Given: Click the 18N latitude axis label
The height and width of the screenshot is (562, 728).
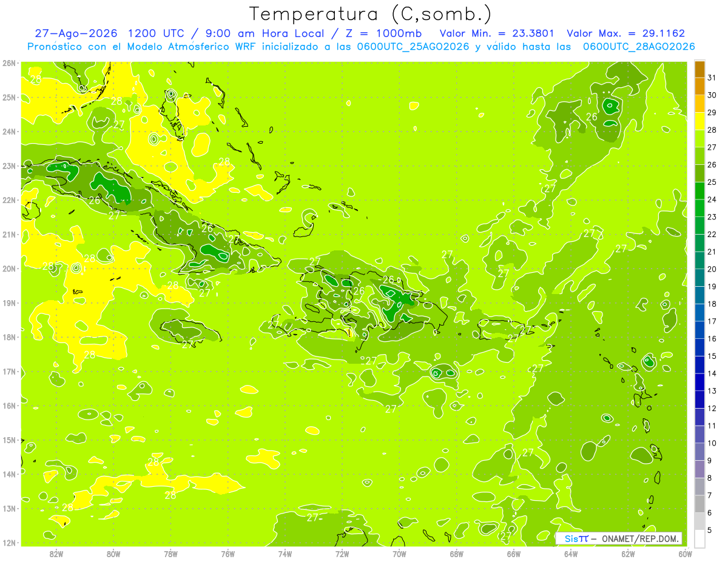Looking at the screenshot, I should pos(9,337).
